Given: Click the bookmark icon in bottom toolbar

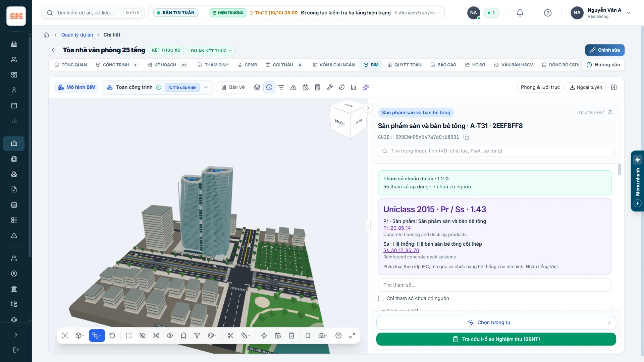Looking at the screenshot, I should (308, 336).
